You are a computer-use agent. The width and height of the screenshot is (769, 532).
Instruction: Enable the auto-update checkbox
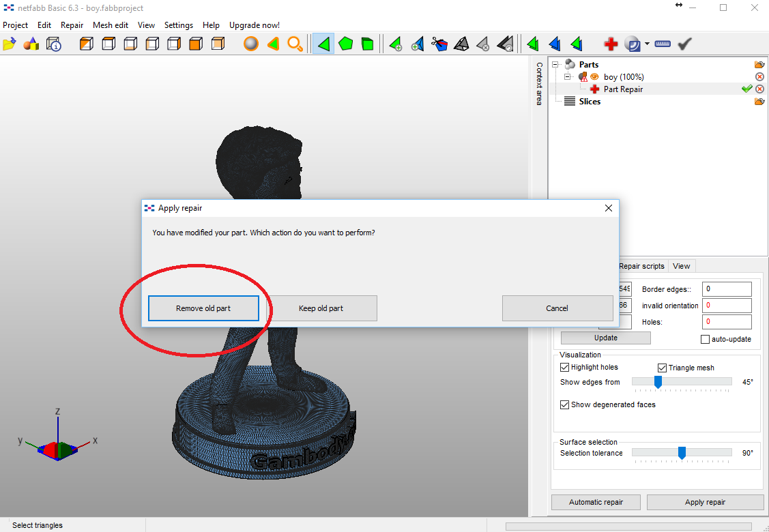[706, 339]
